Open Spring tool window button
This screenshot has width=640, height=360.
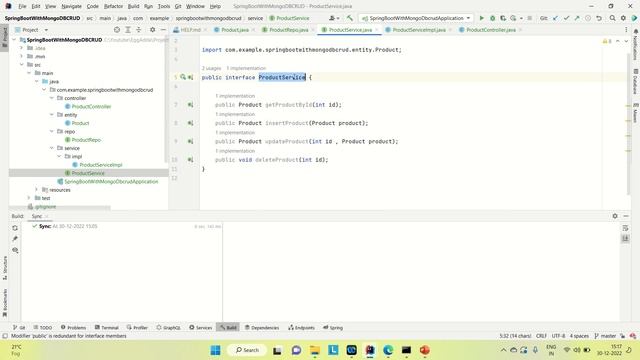point(333,327)
